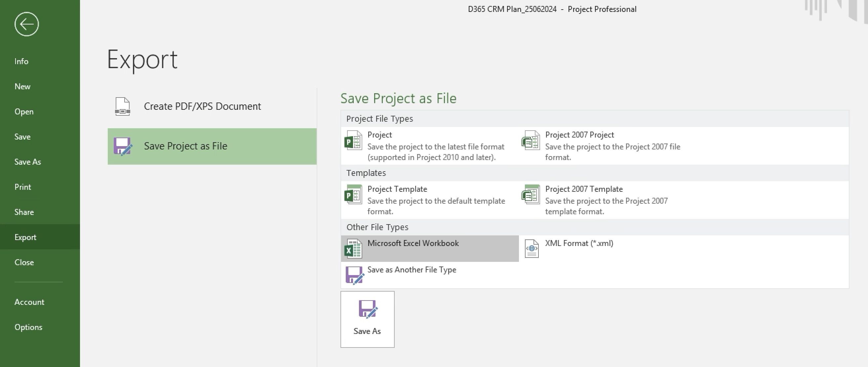This screenshot has height=367, width=868.
Task: Click Close in the backstage sidebar
Action: [24, 263]
